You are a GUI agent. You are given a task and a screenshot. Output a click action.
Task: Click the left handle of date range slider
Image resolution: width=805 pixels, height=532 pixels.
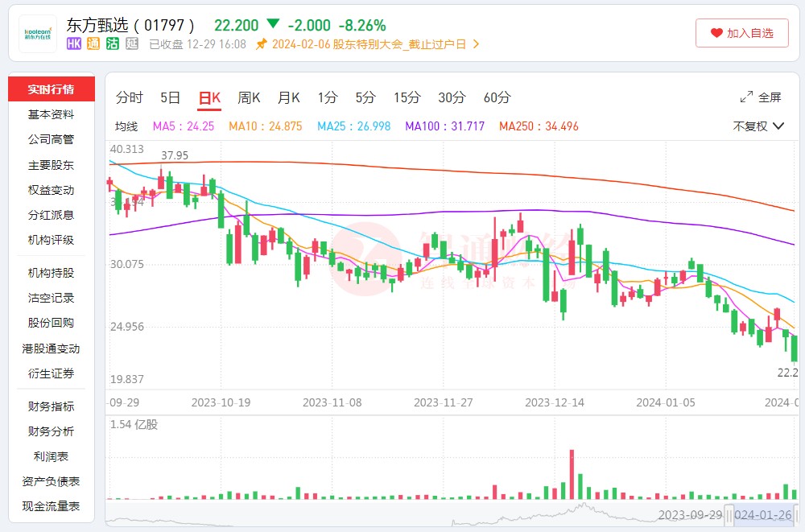[x=729, y=515]
